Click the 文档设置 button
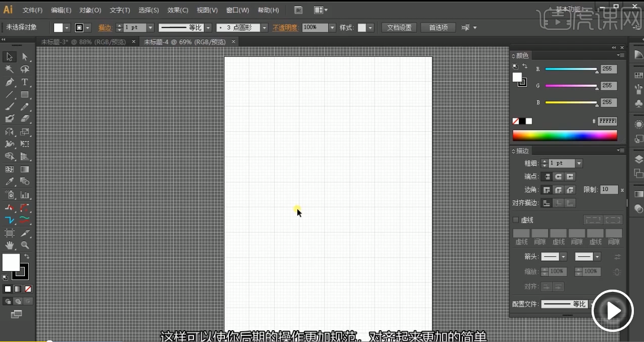This screenshot has width=644, height=342. [400, 28]
